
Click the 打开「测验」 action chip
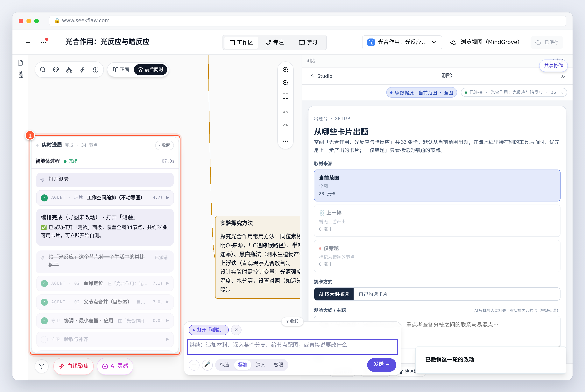tap(208, 330)
